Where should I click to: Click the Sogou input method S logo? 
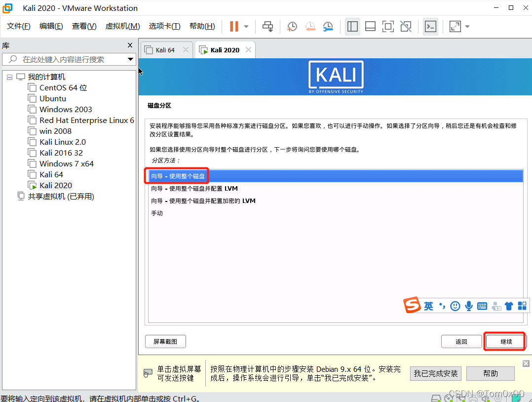pyautogui.click(x=412, y=305)
